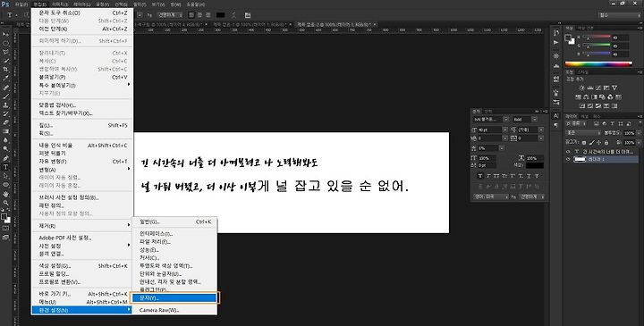Add a Curves adjustment layer
Image resolution: width=644 pixels, height=326 pixels.
(x=598, y=88)
